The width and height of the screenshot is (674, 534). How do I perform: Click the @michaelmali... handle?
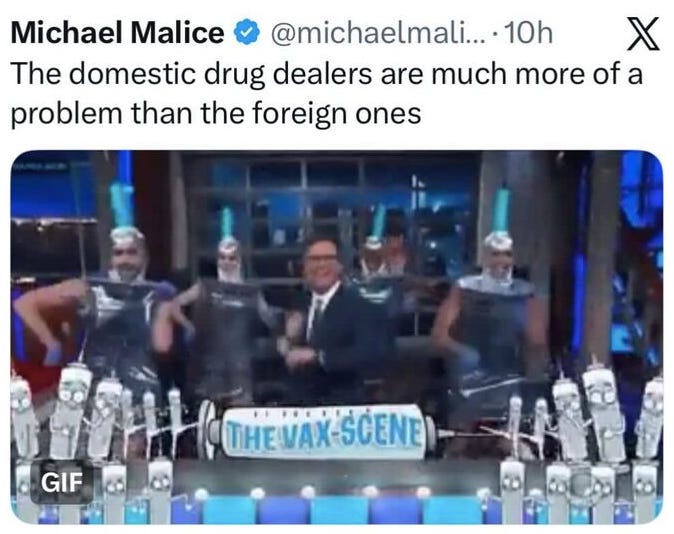pyautogui.click(x=378, y=34)
